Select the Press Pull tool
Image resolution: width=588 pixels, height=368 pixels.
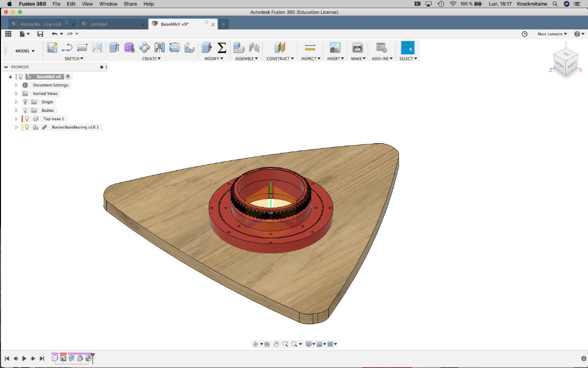point(206,48)
